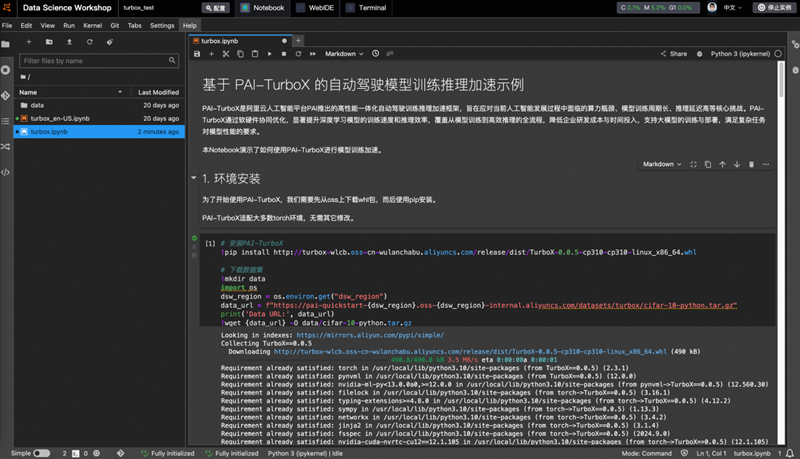Toggle the Simple mode switch
Viewport: 800px width, 459px height.
pyautogui.click(x=42, y=453)
